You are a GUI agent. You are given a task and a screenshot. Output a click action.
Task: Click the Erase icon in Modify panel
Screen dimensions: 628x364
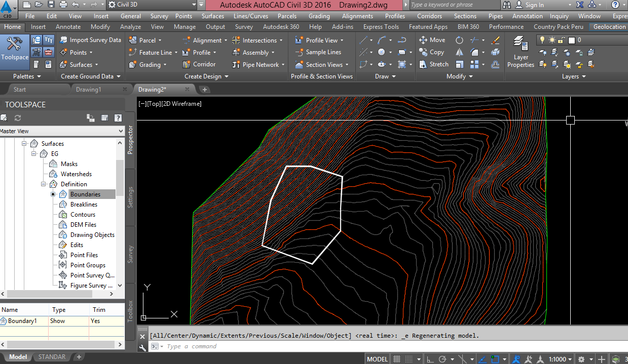(496, 40)
